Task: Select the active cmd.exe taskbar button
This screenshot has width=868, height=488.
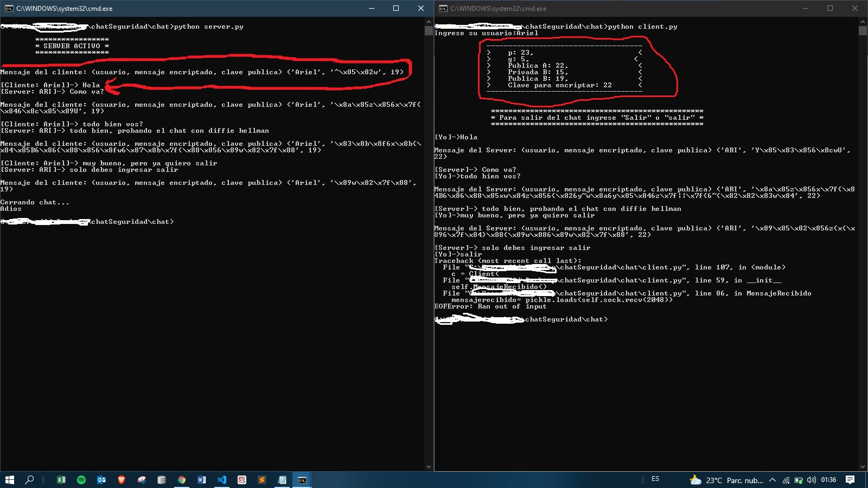Action: (x=302, y=480)
